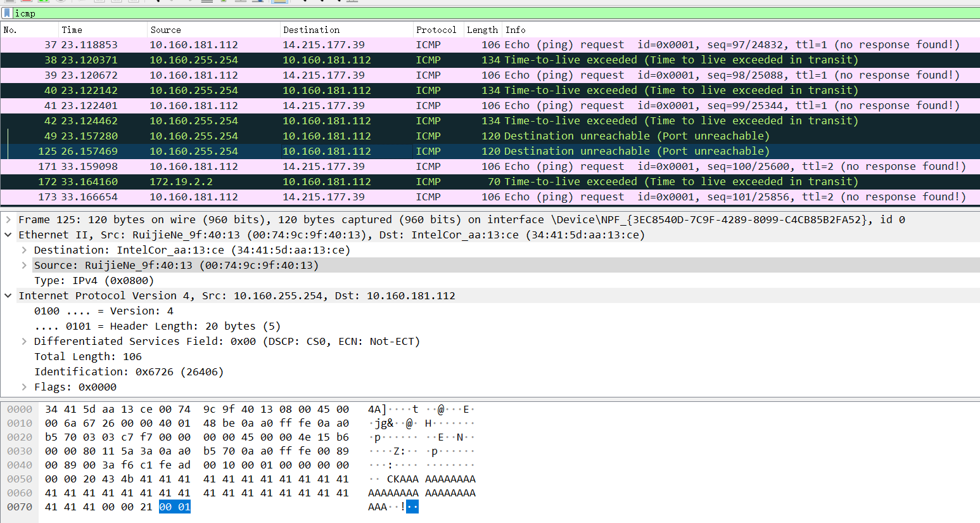Sort by the Time column header

(103, 30)
